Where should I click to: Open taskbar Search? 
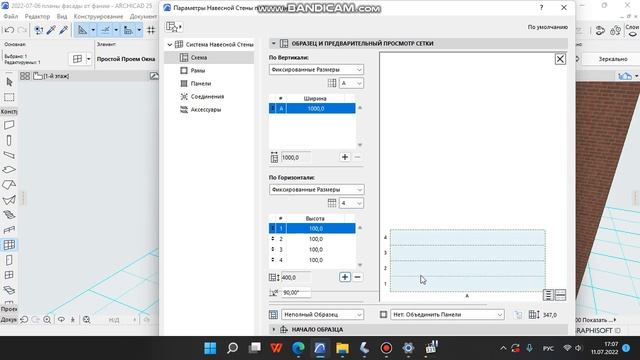point(233,348)
